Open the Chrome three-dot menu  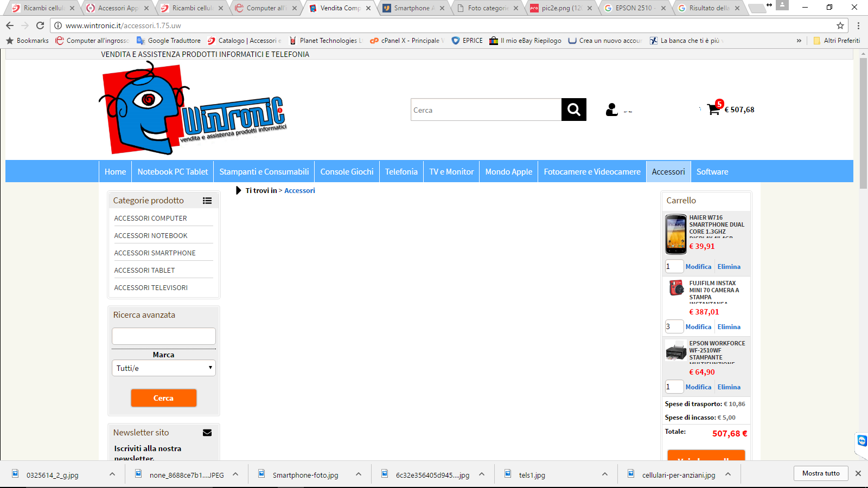click(x=858, y=25)
